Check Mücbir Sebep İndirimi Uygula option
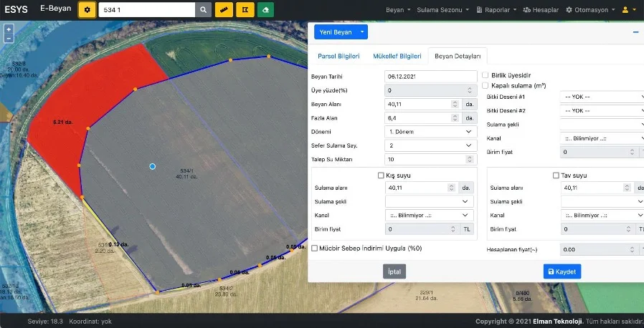This screenshot has height=328, width=644. pos(315,248)
